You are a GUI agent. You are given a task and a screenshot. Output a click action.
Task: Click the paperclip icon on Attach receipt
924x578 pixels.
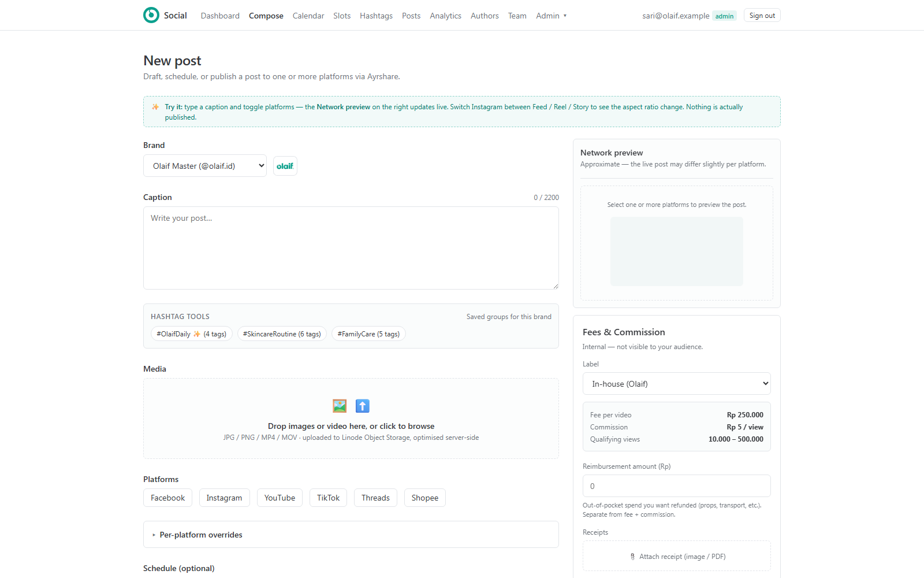pos(632,557)
